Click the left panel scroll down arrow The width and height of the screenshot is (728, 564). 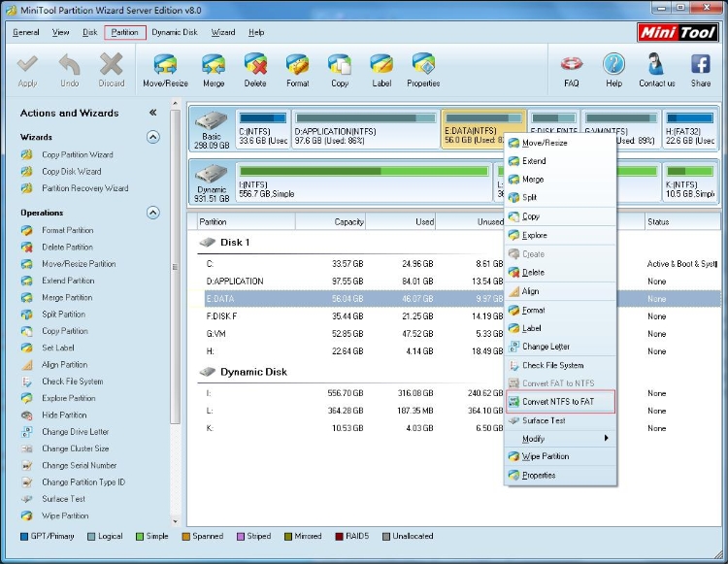[176, 521]
